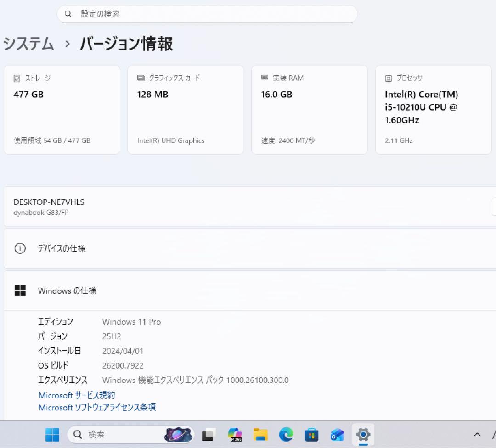Open the プロセッサ Intel Core i5 card
Image resolution: width=496 pixels, height=448 pixels.
[434, 110]
